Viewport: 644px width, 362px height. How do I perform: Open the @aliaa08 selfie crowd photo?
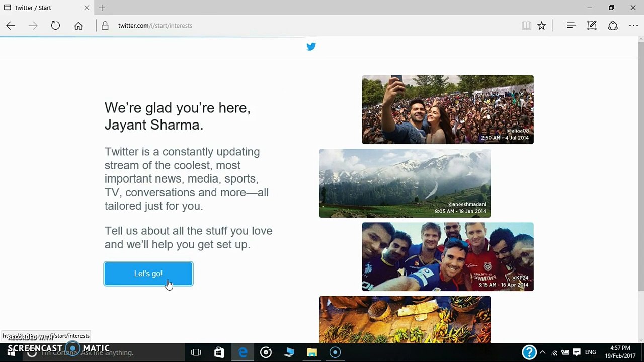tap(448, 110)
